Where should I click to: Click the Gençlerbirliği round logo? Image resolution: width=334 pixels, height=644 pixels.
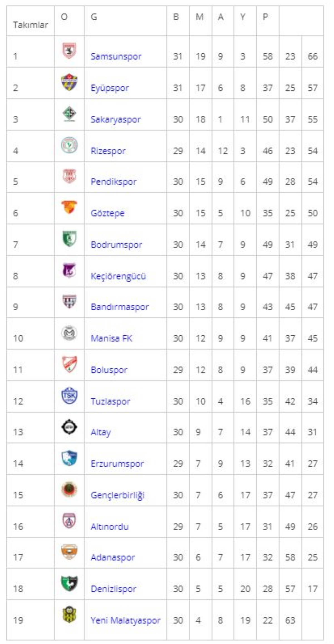(x=69, y=489)
